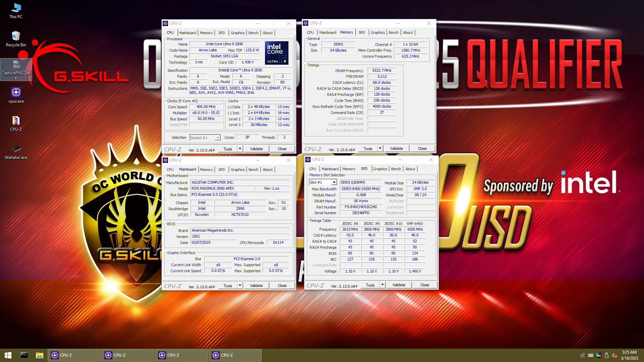Click the Intel Core Ultra 9 logo
The width and height of the screenshot is (644, 362).
coord(277,53)
